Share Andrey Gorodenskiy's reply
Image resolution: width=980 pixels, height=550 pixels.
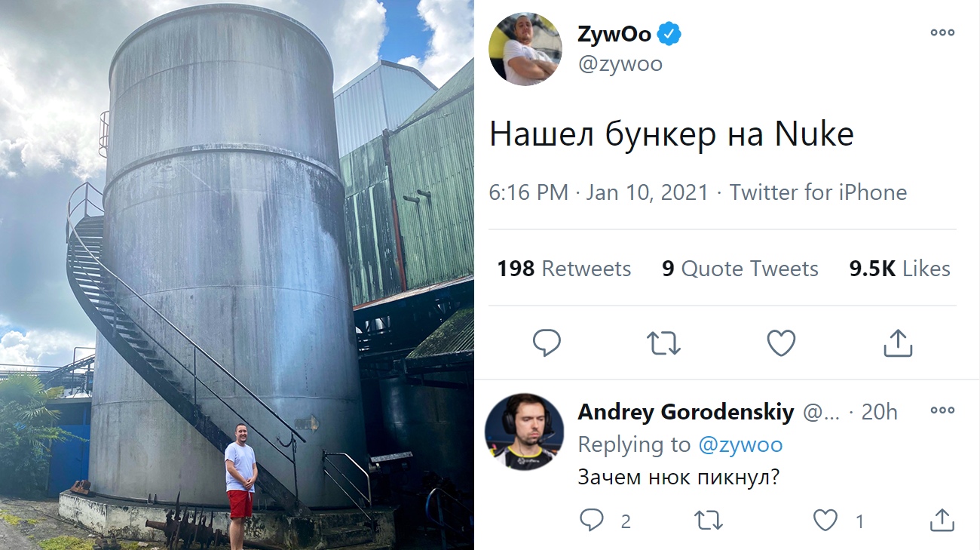pos(942,520)
